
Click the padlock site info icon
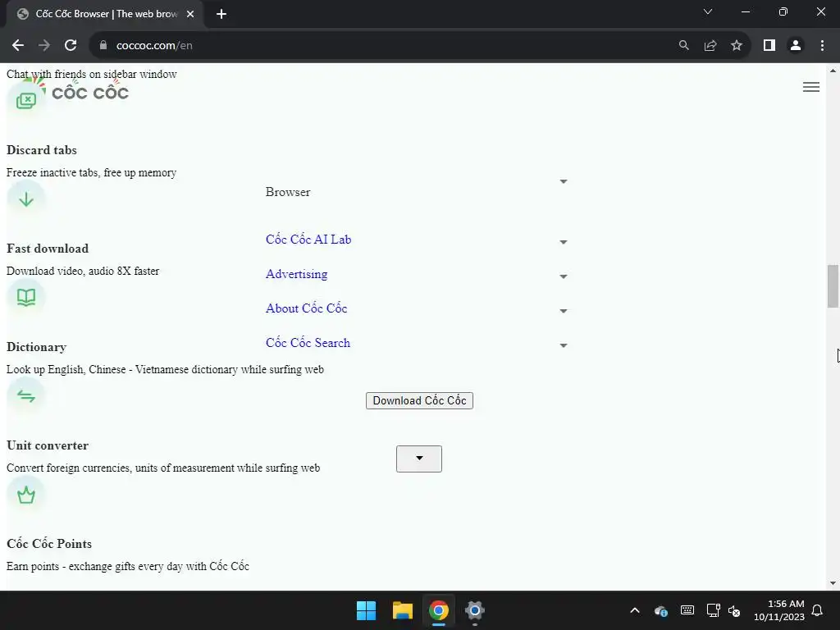coord(103,46)
